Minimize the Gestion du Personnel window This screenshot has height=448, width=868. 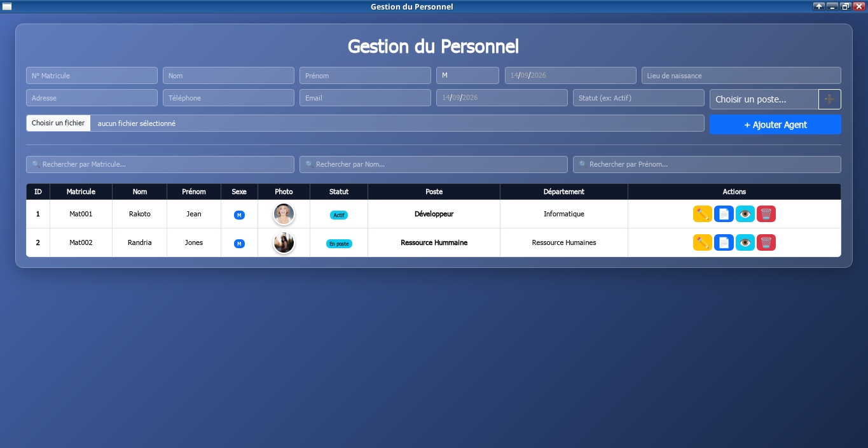[832, 6]
